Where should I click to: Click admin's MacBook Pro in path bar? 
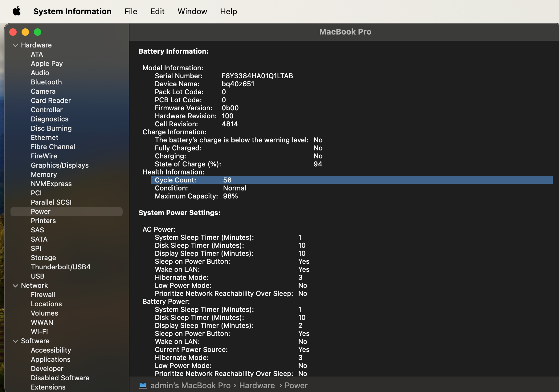(x=190, y=386)
